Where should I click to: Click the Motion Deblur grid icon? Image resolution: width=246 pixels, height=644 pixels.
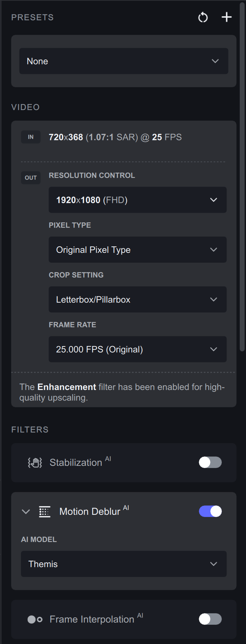click(x=45, y=512)
